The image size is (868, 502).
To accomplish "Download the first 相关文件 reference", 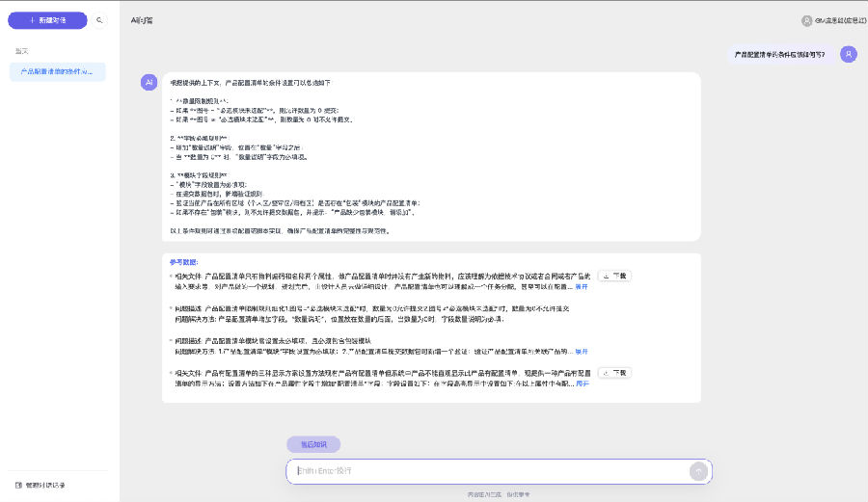I will point(614,276).
